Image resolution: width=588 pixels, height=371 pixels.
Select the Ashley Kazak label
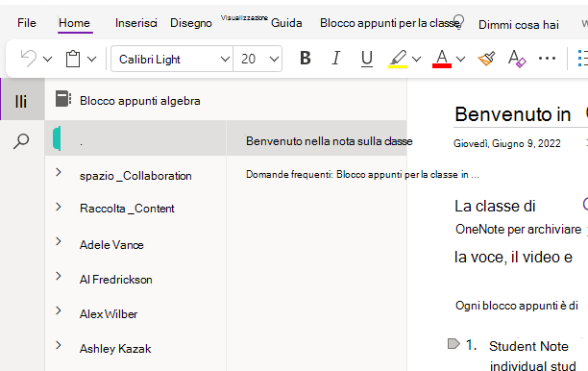(x=115, y=349)
